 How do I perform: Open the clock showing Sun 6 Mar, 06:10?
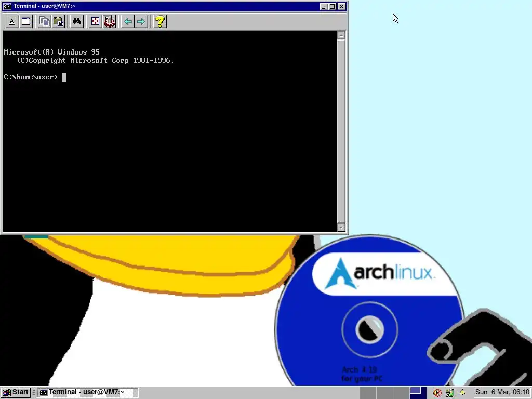coord(502,392)
